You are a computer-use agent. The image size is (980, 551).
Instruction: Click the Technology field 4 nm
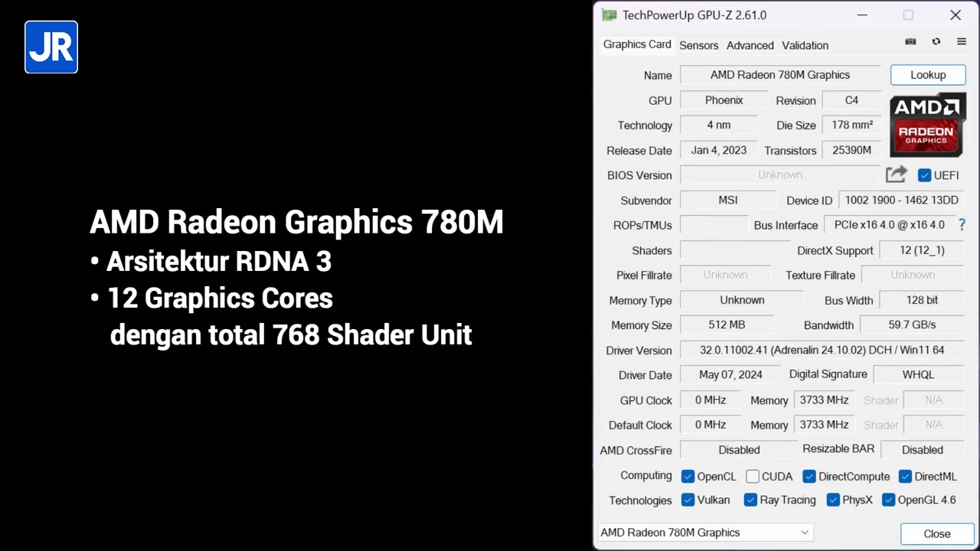pyautogui.click(x=719, y=126)
